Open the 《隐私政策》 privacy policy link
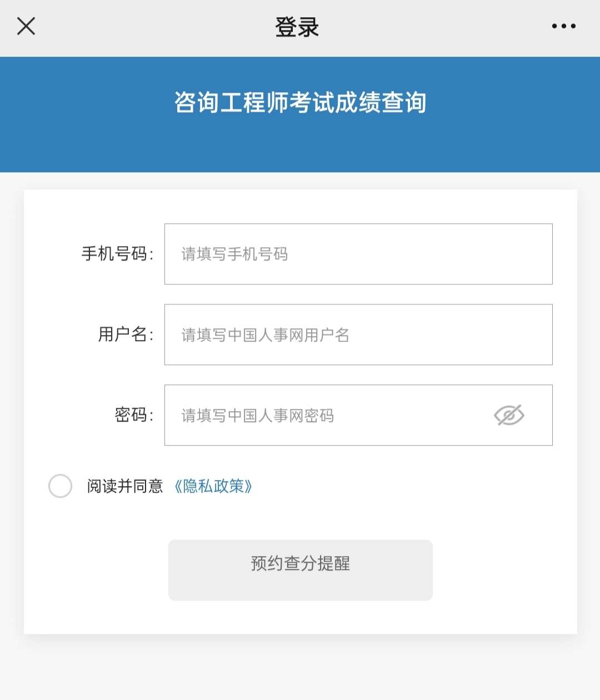This screenshot has height=700, width=600. tap(213, 486)
